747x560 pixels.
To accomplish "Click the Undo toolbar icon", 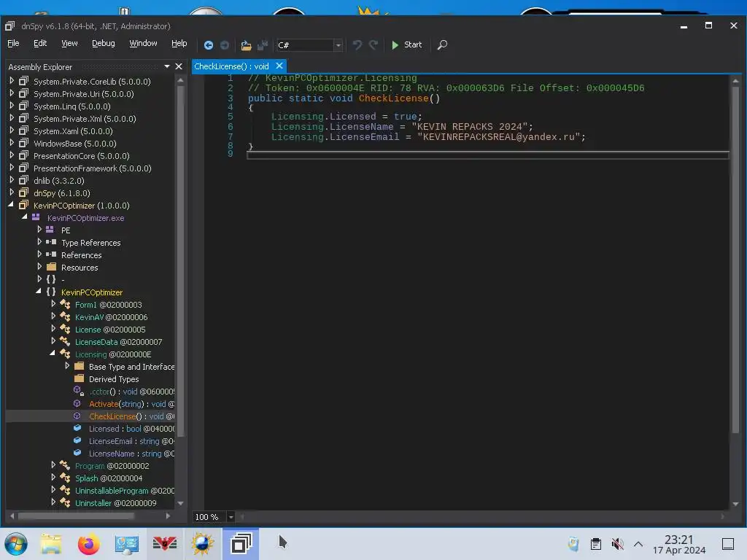I will pos(357,44).
